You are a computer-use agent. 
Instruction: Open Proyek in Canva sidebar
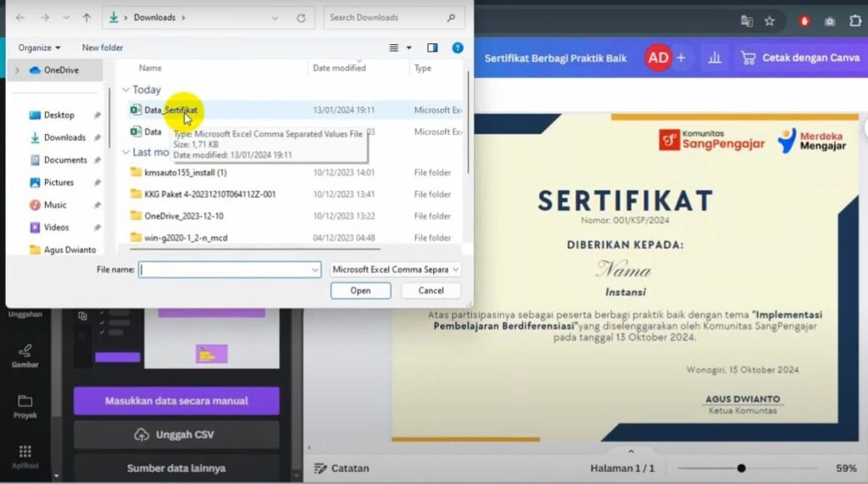25,407
